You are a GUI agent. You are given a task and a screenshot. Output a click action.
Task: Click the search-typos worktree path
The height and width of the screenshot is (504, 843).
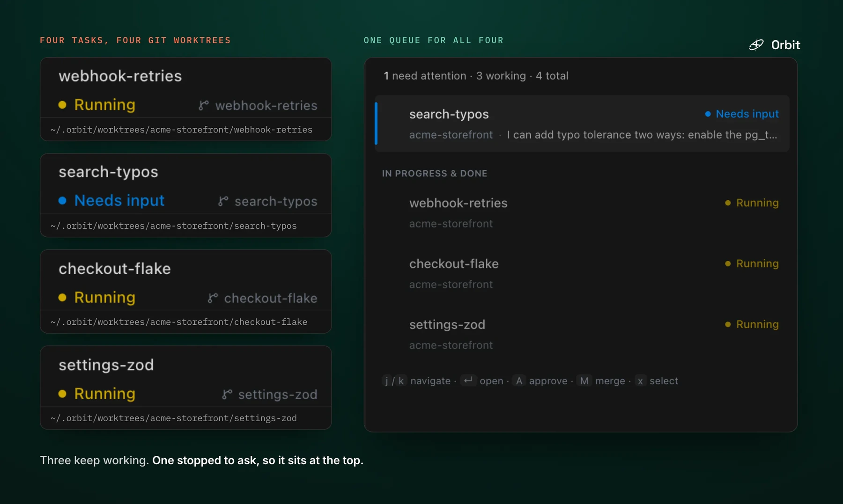pos(174,226)
